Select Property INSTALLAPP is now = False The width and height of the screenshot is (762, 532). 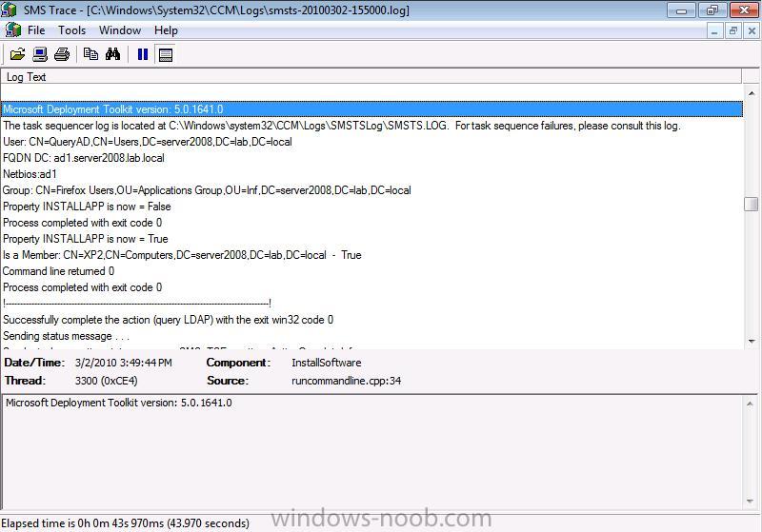(372, 207)
